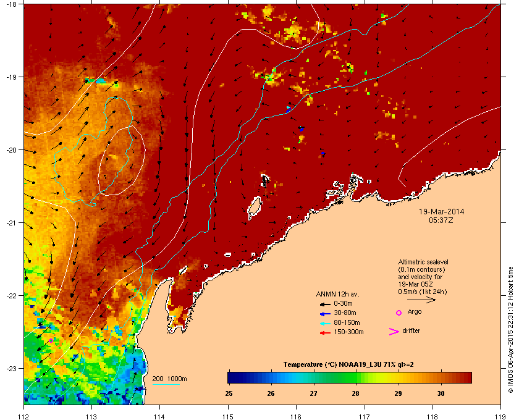Screen dimensions: 519x420
Task: Click the 30-80m legend label
Action: [x=345, y=313]
